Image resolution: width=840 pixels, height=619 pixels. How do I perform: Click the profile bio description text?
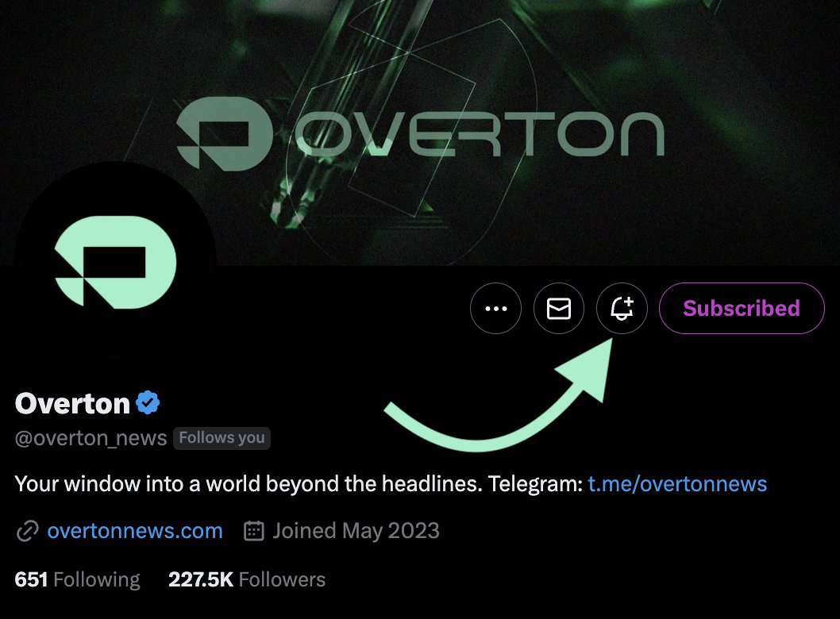pyautogui.click(x=391, y=484)
